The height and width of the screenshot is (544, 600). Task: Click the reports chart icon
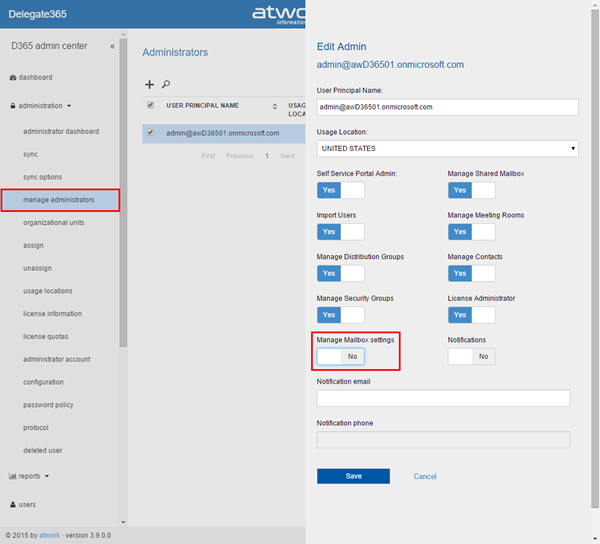pos(12,476)
